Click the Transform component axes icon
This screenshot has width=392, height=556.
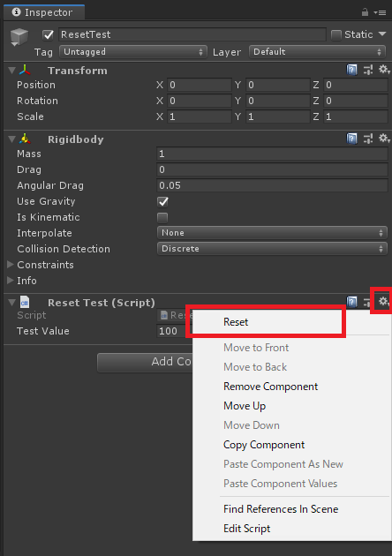[x=25, y=70]
